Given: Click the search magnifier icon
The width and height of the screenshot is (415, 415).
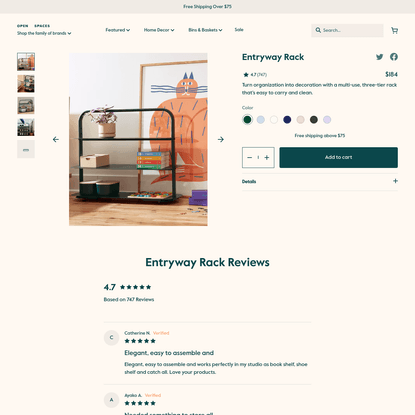Looking at the screenshot, I should click(x=318, y=30).
